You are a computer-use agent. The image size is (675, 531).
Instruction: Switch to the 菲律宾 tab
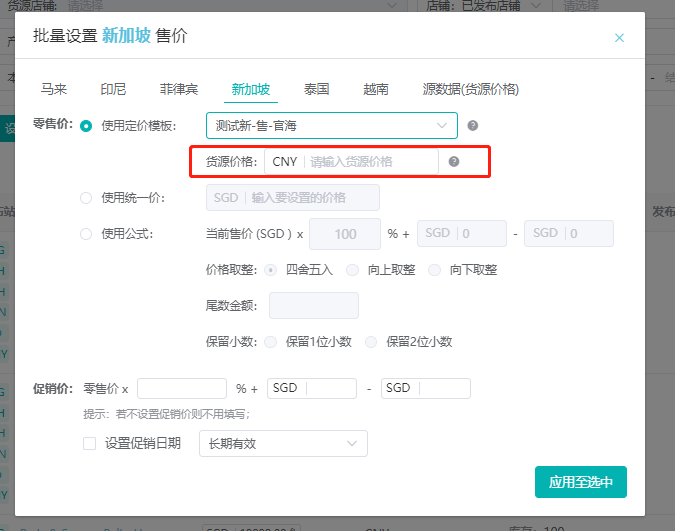(x=180, y=89)
